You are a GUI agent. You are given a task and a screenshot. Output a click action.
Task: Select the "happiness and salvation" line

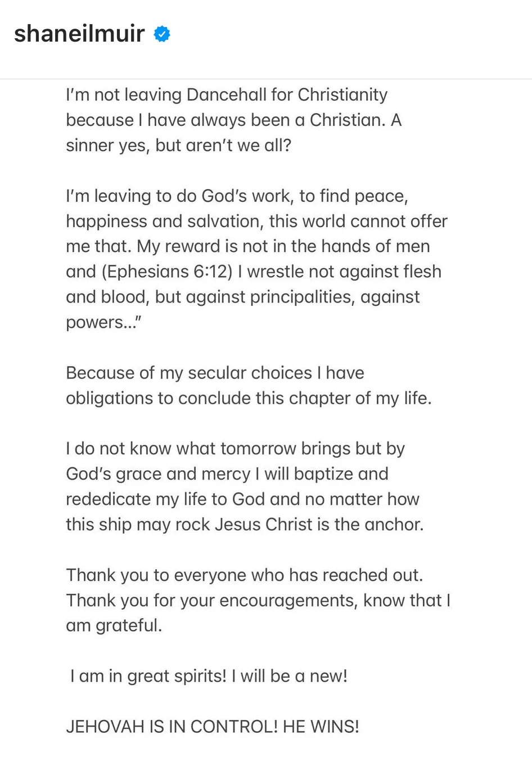(256, 222)
